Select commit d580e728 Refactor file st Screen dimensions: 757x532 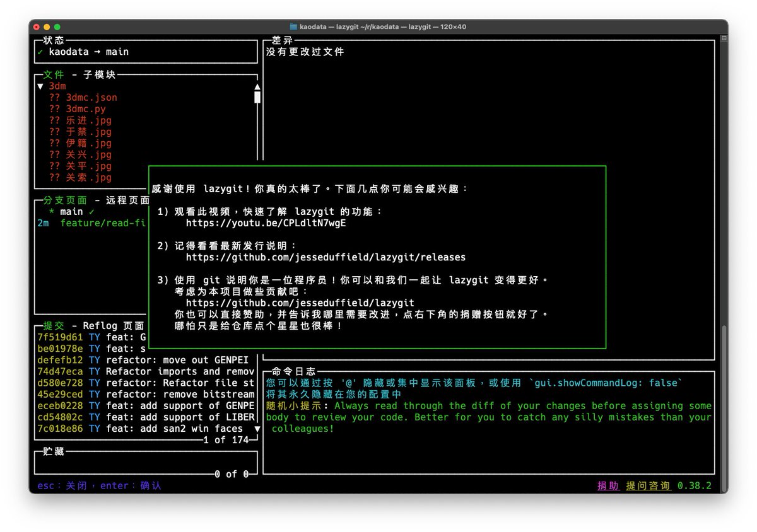pos(147,383)
